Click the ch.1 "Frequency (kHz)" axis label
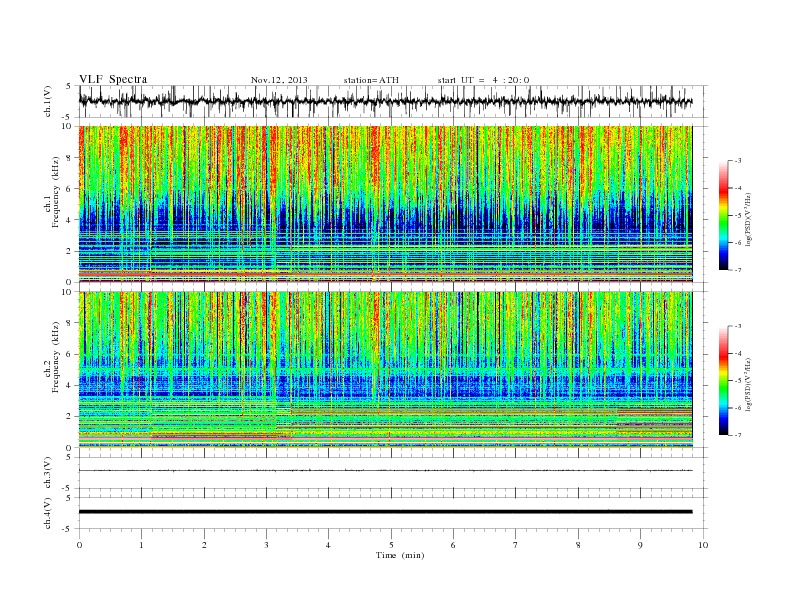This screenshot has height=612, width=792. coord(56,192)
